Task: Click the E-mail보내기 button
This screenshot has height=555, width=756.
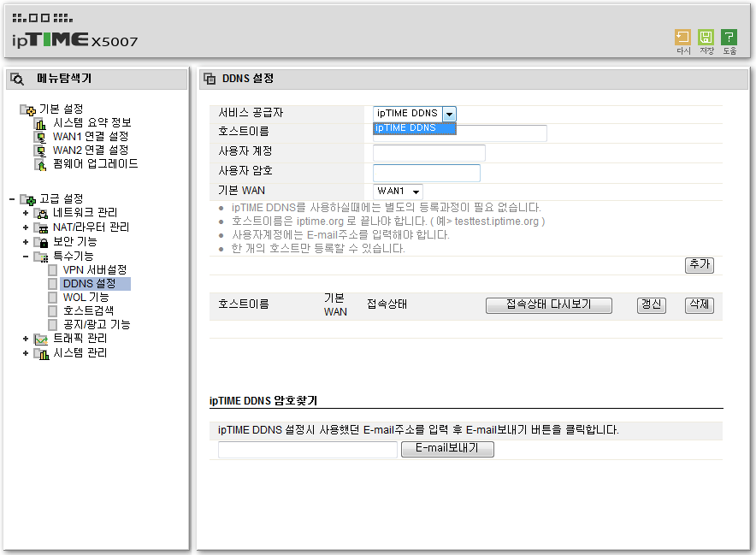Action: (x=447, y=448)
